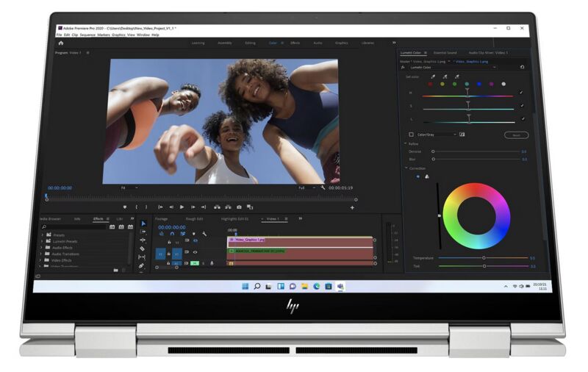Expand the Audio Effects folder
This screenshot has height=372, width=588.
pos(42,248)
